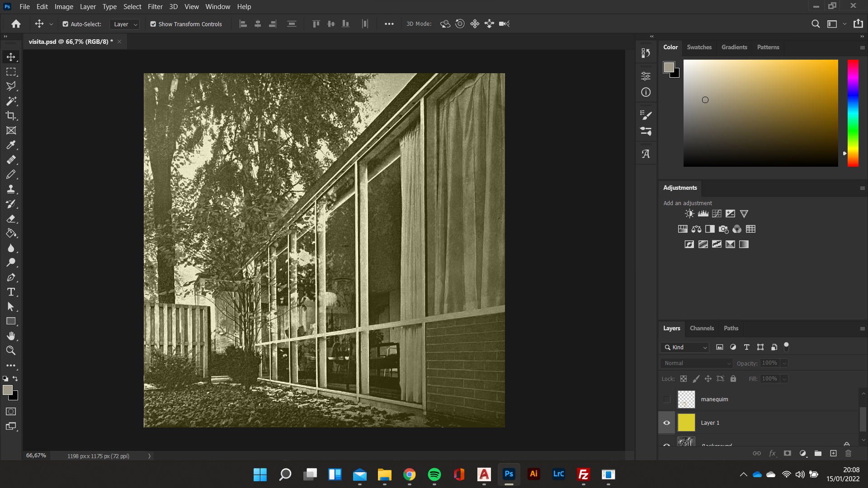The height and width of the screenshot is (488, 868).
Task: Toggle layer filtering on or off
Action: coord(786,347)
